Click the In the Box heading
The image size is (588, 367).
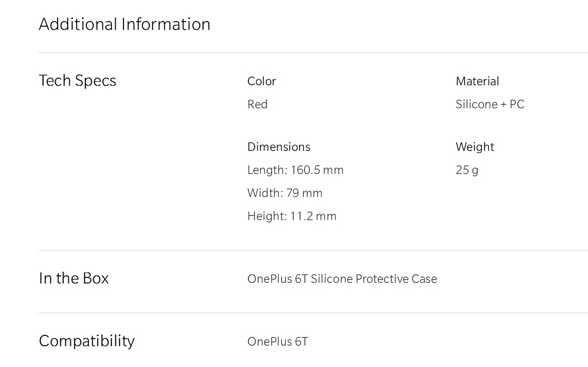pos(74,278)
